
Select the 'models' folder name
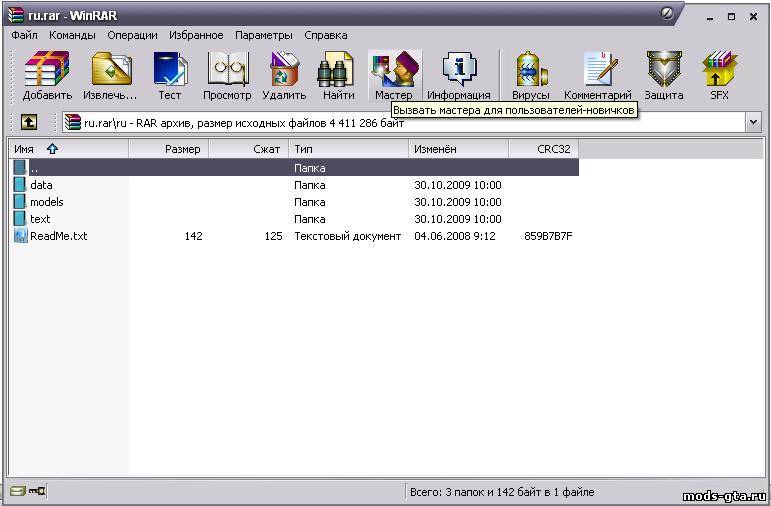pos(47,202)
